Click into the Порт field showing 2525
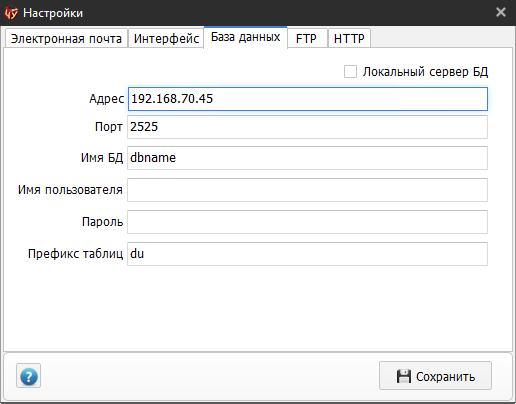Screen dimensions: 516x404 (x=307, y=127)
